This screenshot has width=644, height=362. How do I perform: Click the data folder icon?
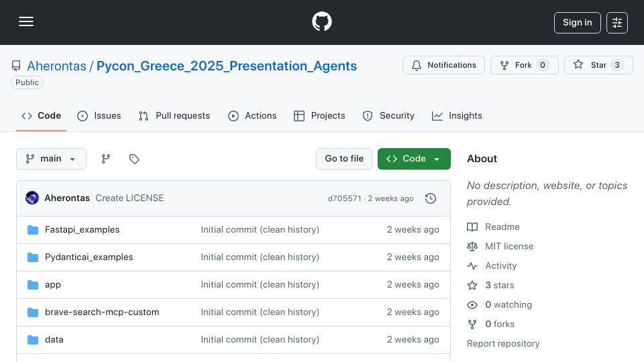coord(32,340)
